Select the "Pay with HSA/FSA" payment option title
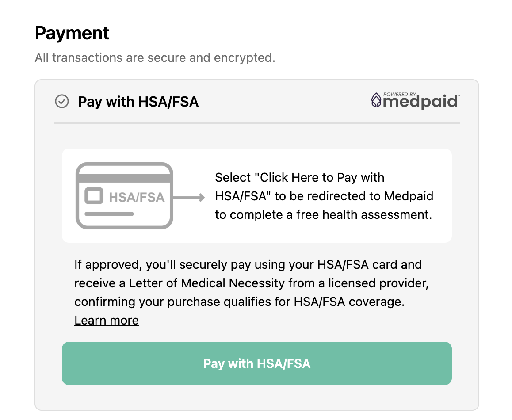512x420 pixels. click(138, 102)
